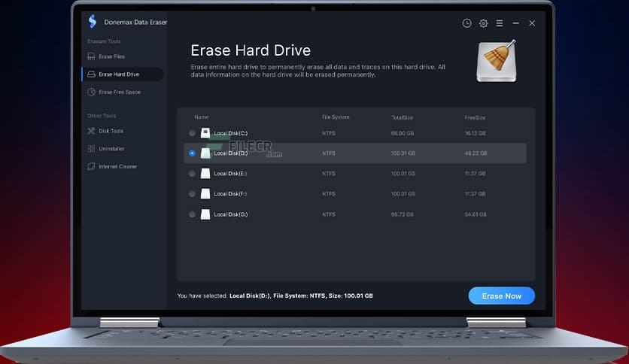Click the Local Disk(C:) name text
The image size is (629, 364).
pos(231,133)
